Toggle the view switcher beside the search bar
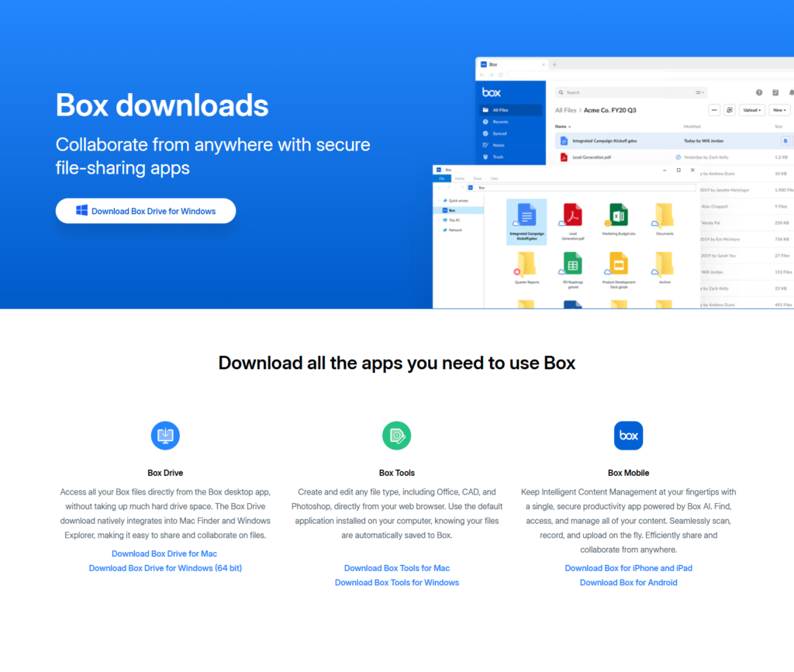Image resolution: width=794 pixels, height=672 pixels. coord(699,92)
